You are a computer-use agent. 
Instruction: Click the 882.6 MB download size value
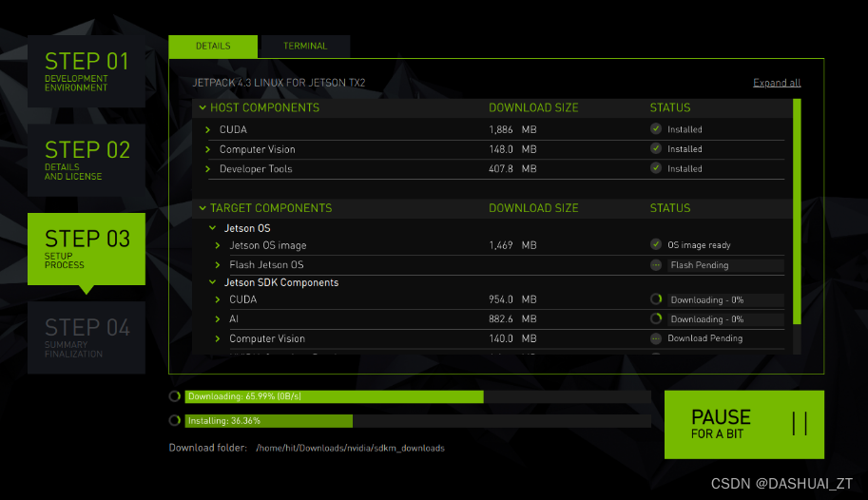[x=512, y=319]
